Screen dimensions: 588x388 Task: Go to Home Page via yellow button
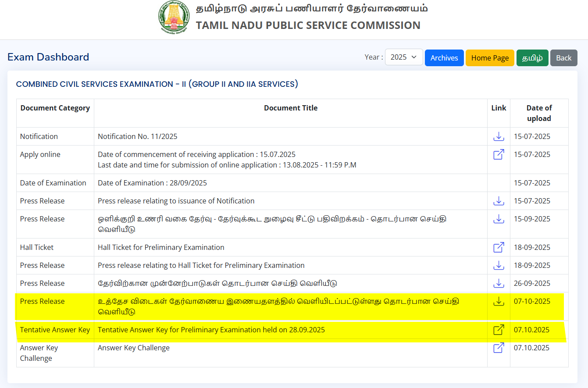pyautogui.click(x=490, y=58)
